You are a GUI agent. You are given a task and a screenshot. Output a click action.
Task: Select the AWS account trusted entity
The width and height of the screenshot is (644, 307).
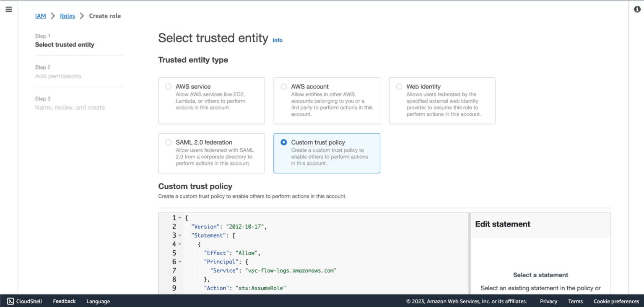284,87
